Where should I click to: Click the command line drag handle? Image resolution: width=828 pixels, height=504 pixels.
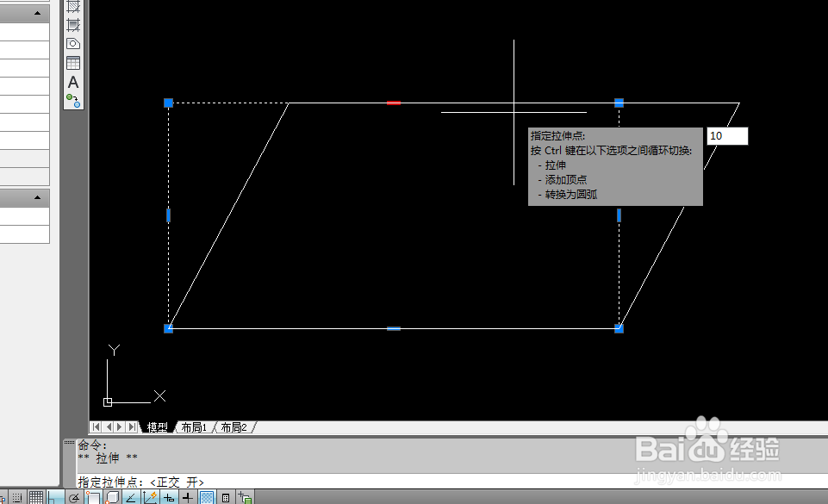tap(69, 442)
